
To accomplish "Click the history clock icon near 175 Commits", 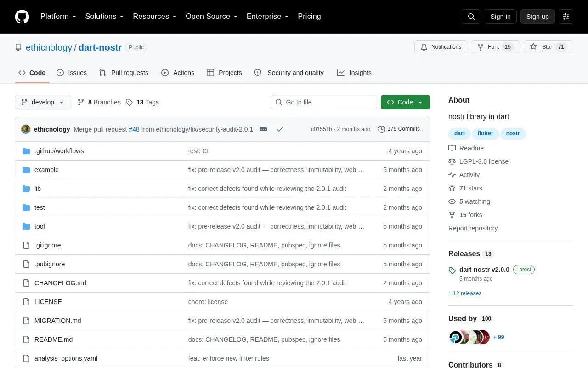I will click(x=382, y=129).
